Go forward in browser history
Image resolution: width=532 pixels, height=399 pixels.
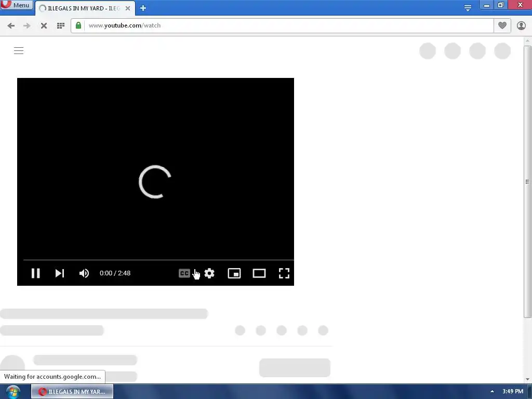click(27, 26)
